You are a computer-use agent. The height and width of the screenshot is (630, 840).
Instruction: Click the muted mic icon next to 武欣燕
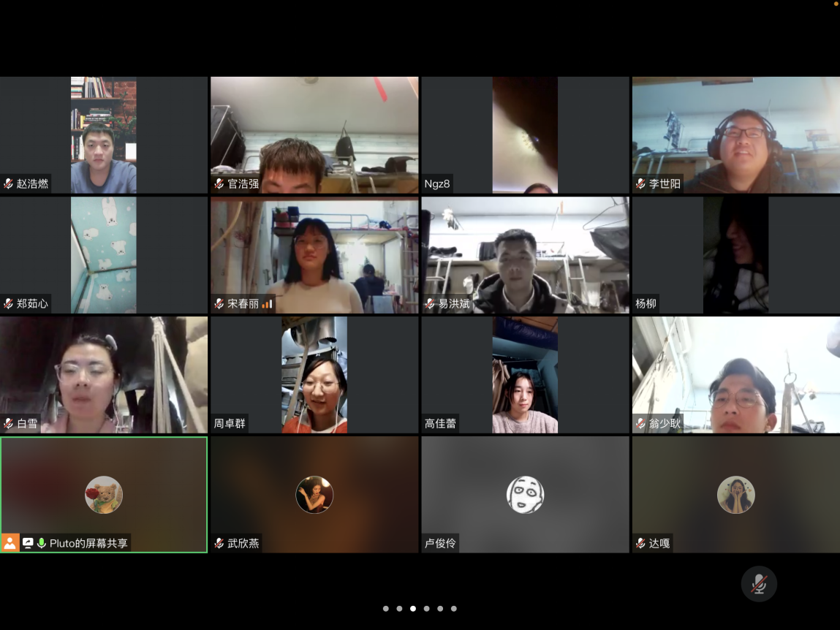[x=219, y=543]
